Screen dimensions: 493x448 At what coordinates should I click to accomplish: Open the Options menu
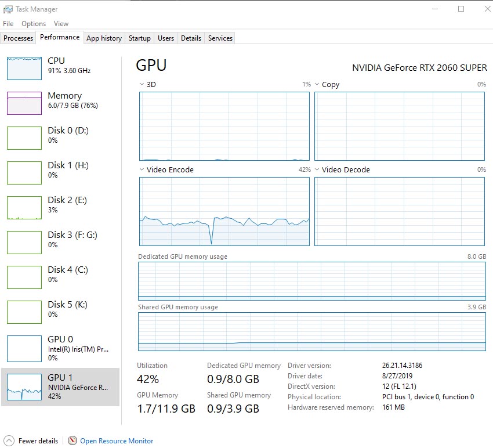(x=34, y=24)
